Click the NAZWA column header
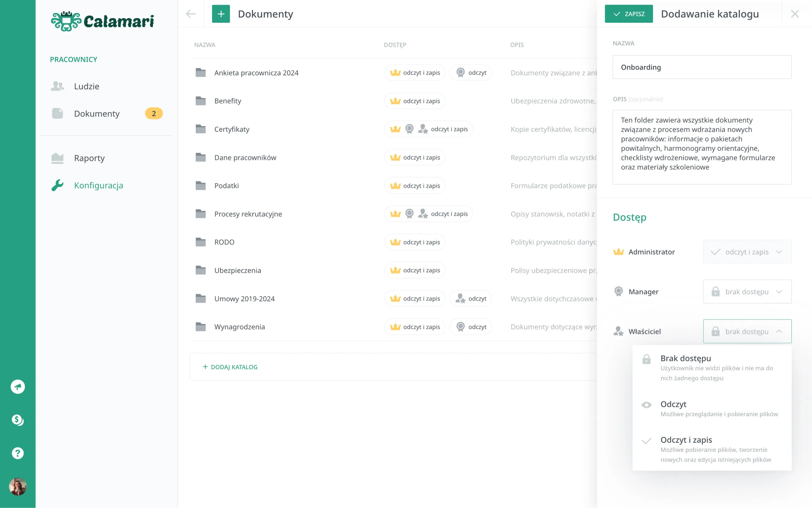Image resolution: width=812 pixels, height=508 pixels. pos(205,45)
